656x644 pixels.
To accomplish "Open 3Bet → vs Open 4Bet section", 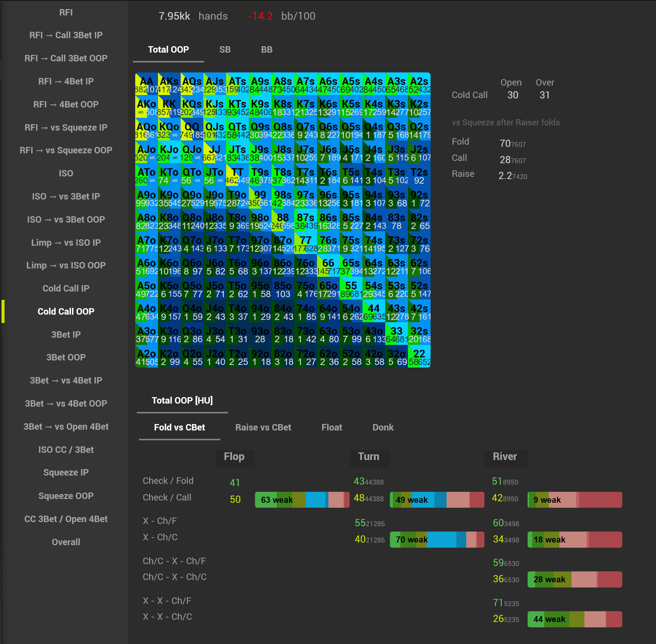I will pos(66,427).
